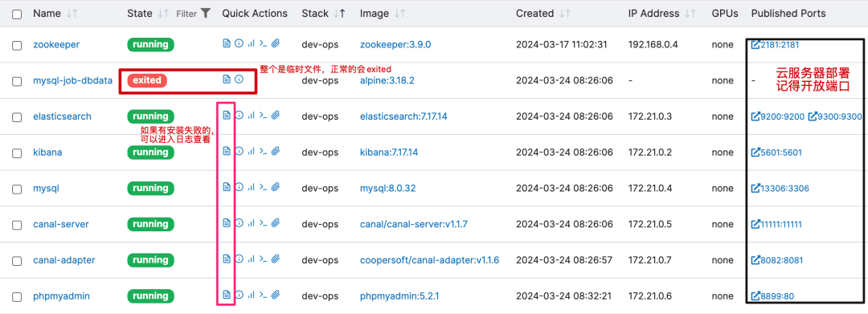Select the phpmyadmin row checkbox
The height and width of the screenshot is (314, 868).
(x=17, y=297)
